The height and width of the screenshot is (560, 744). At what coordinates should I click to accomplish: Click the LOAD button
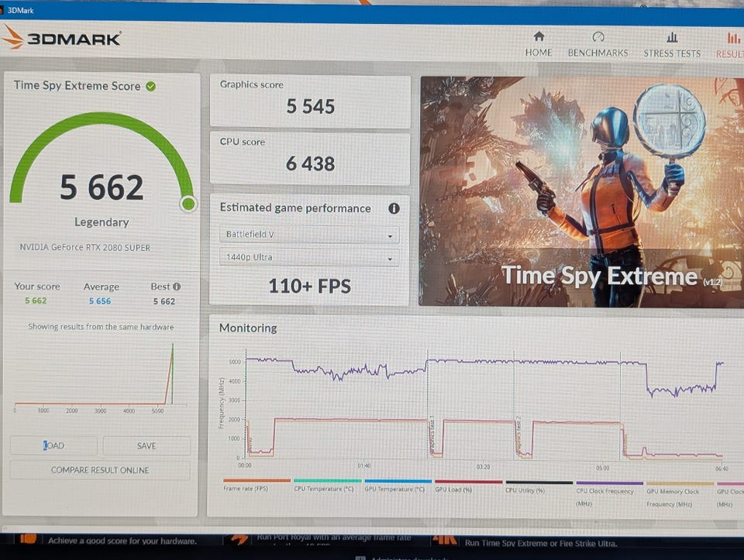coord(53,445)
